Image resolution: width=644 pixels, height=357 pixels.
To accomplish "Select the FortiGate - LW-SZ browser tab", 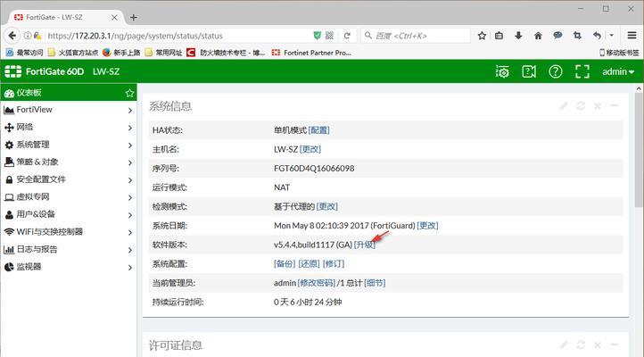I will coord(66,17).
